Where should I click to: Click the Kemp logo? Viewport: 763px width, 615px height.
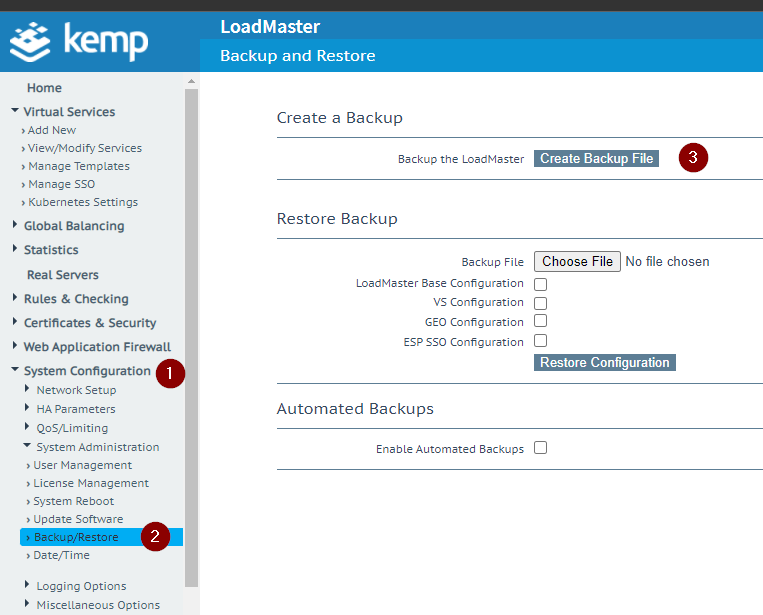(79, 42)
